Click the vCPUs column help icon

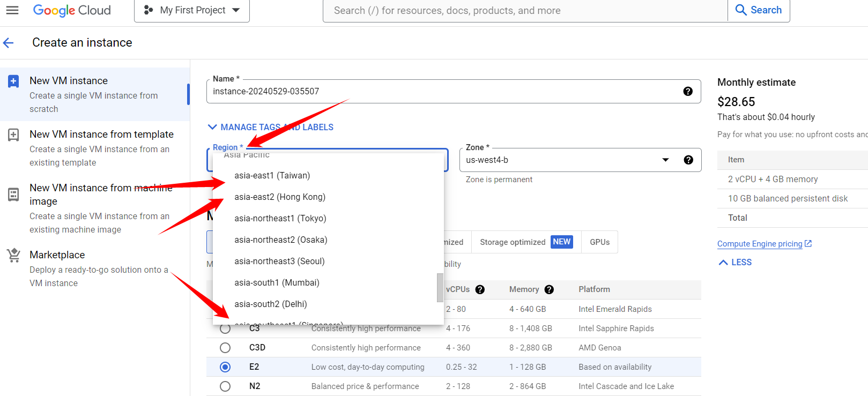click(480, 289)
